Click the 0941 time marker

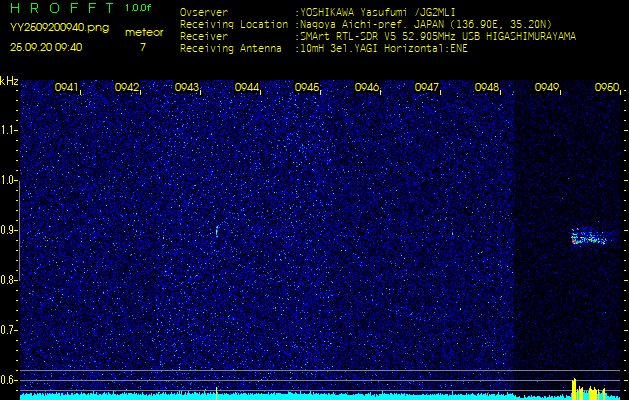(x=67, y=87)
